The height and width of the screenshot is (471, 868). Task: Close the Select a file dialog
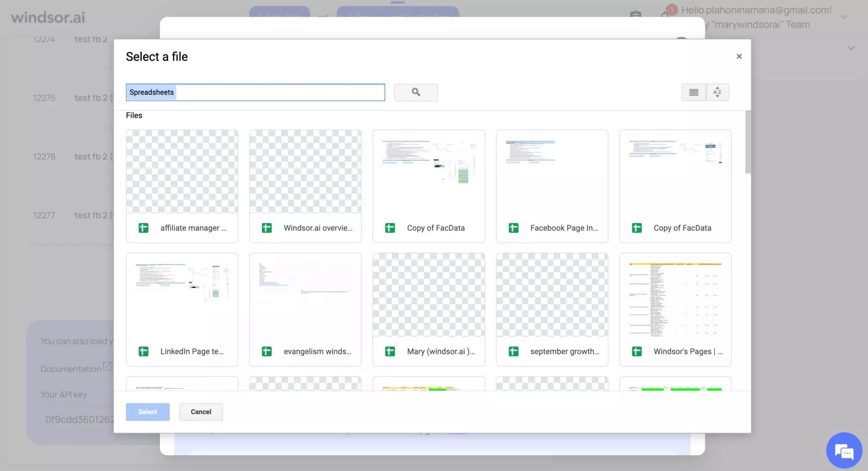[739, 56]
